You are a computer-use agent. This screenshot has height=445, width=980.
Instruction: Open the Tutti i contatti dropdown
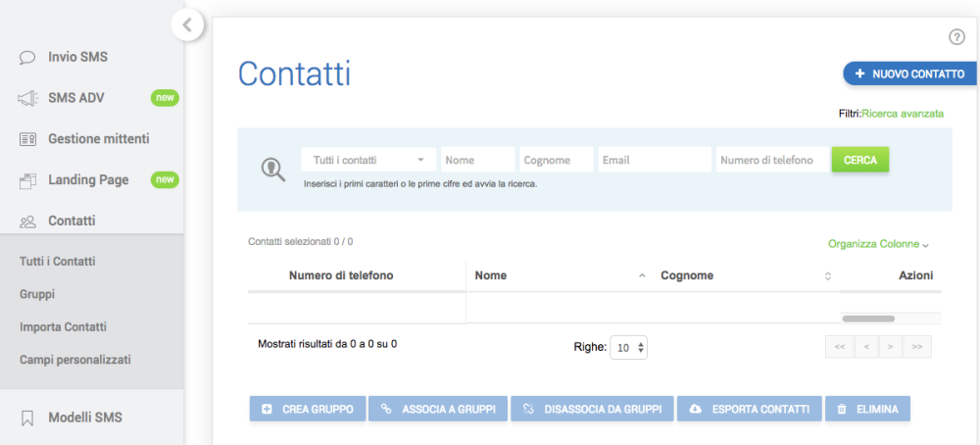(x=368, y=160)
